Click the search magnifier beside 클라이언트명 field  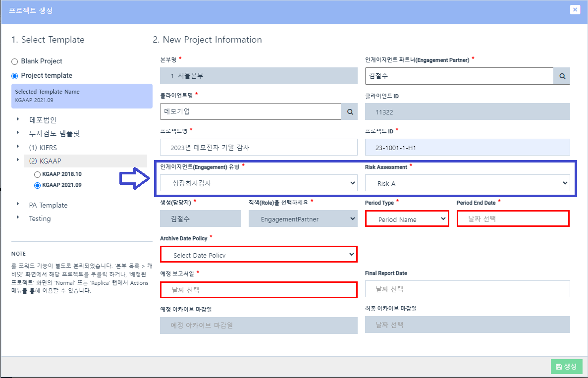(349, 111)
